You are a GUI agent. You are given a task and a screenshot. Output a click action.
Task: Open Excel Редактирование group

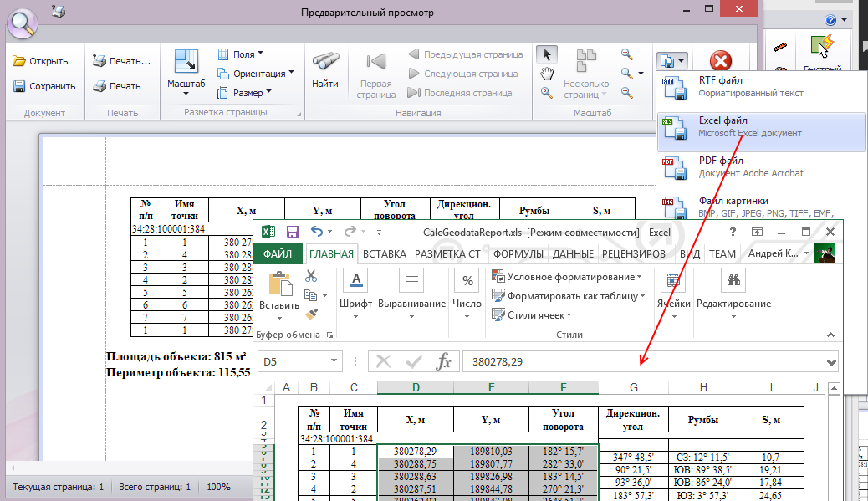(733, 294)
